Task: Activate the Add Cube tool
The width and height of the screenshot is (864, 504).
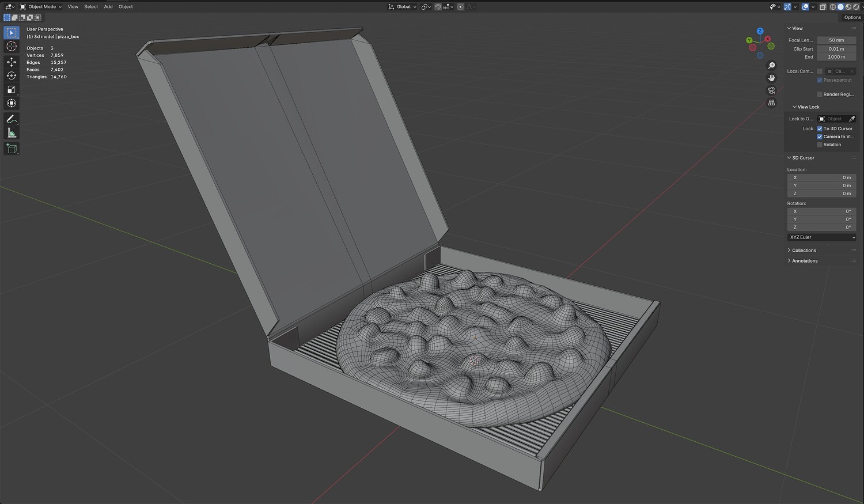Action: click(x=12, y=149)
